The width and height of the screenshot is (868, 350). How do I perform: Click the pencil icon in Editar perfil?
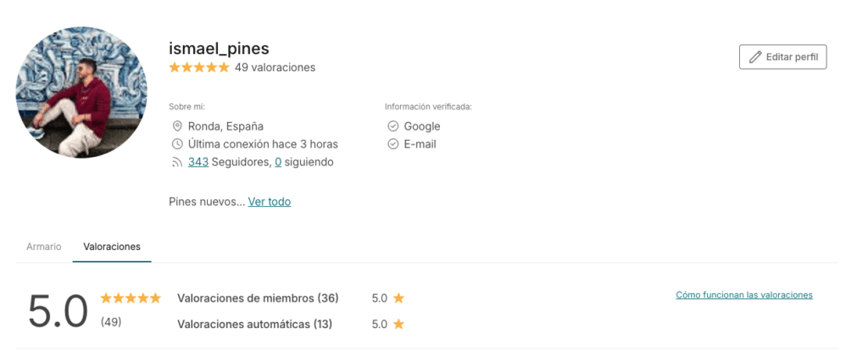click(754, 57)
